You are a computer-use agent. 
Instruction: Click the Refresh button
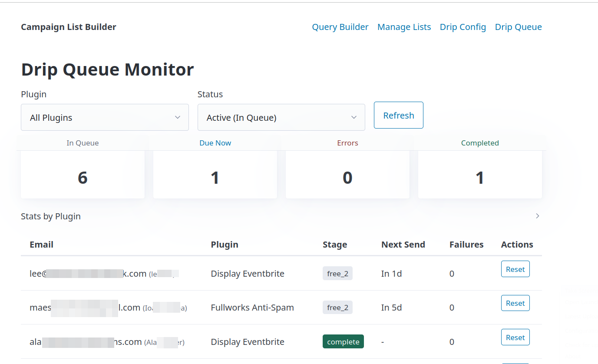point(398,115)
